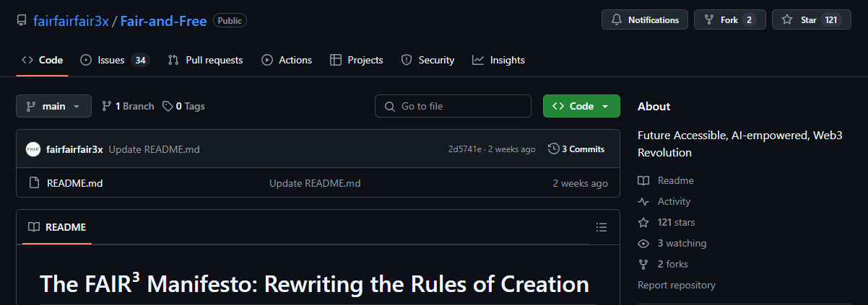
Task: Open commit author fairfairfair3x link
Action: point(74,149)
